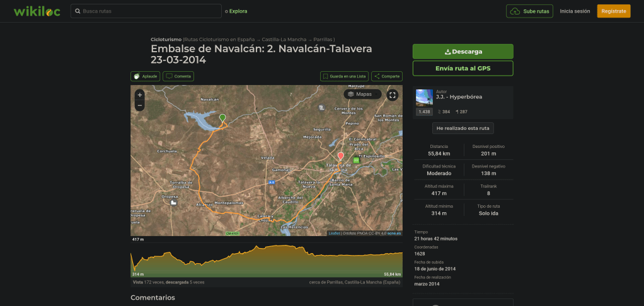The height and width of the screenshot is (306, 644).
Task: Zoom out on the map
Action: point(140,106)
